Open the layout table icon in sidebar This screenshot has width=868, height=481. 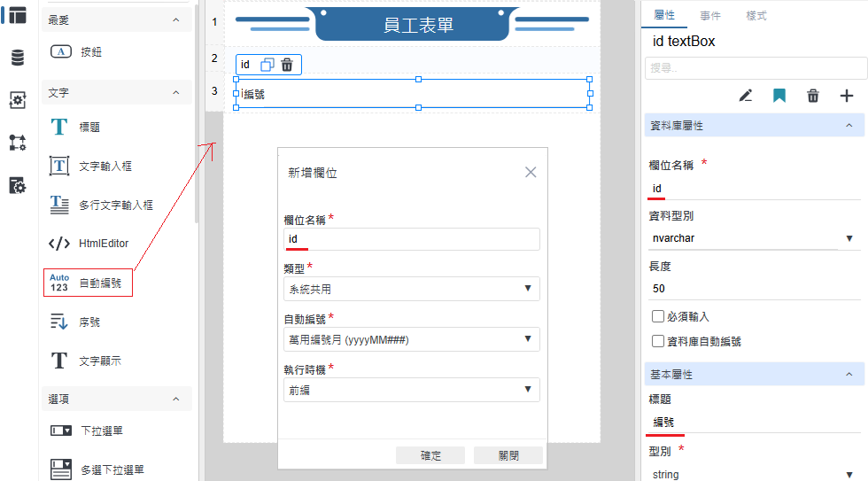pos(17,15)
